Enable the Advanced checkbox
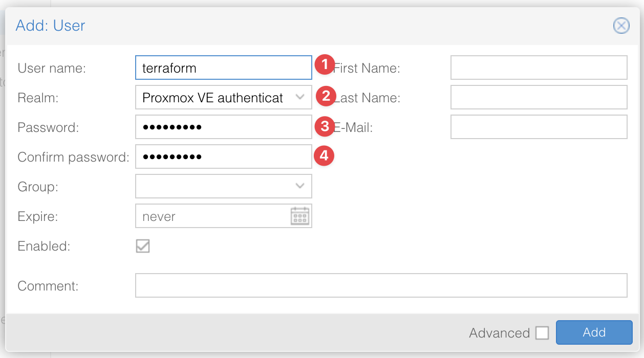644x358 pixels. pos(543,332)
